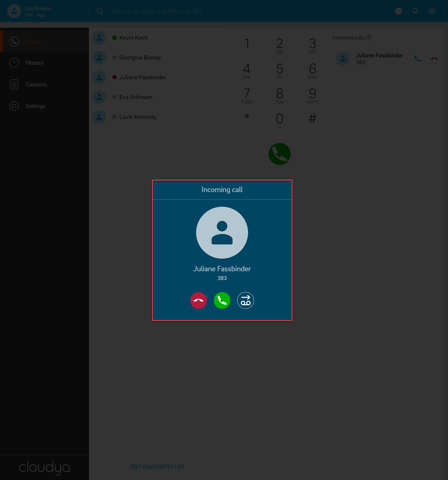Reject call with red hang-up button in dialog
448x480 pixels.
198,300
